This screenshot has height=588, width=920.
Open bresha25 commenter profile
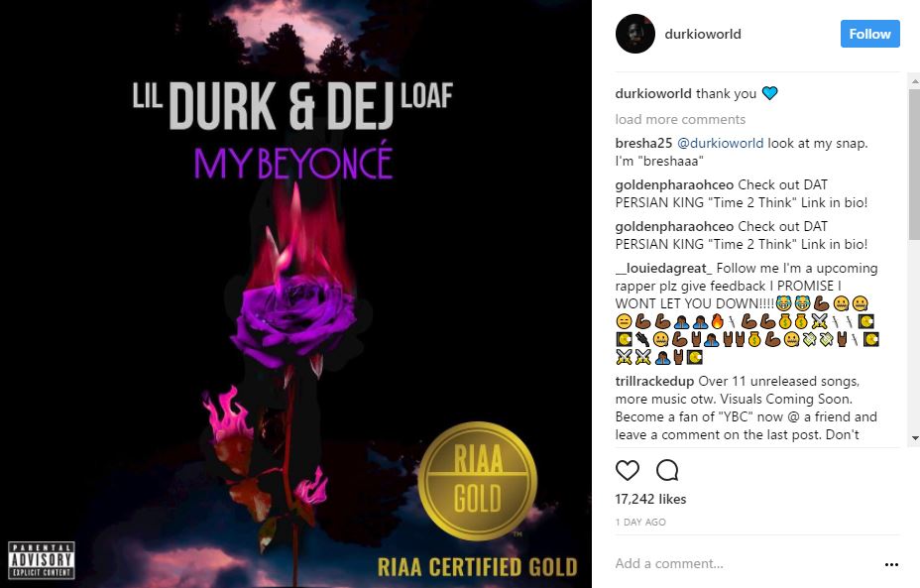coord(643,143)
